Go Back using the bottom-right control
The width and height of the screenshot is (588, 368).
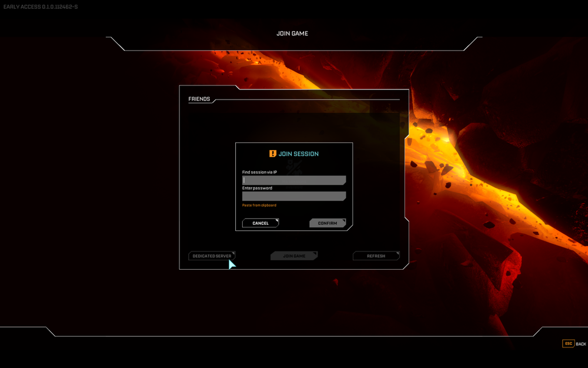click(573, 343)
